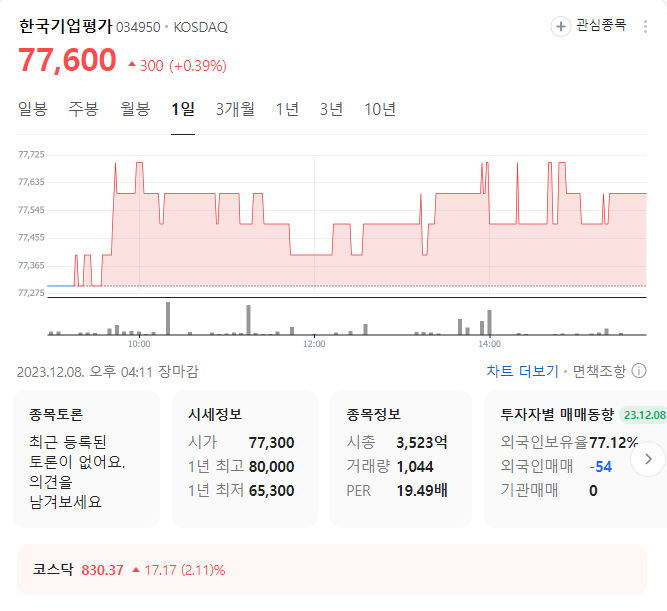This screenshot has width=667, height=611.
Task: Click the 1년 최저 65,300 value
Action: [271, 491]
